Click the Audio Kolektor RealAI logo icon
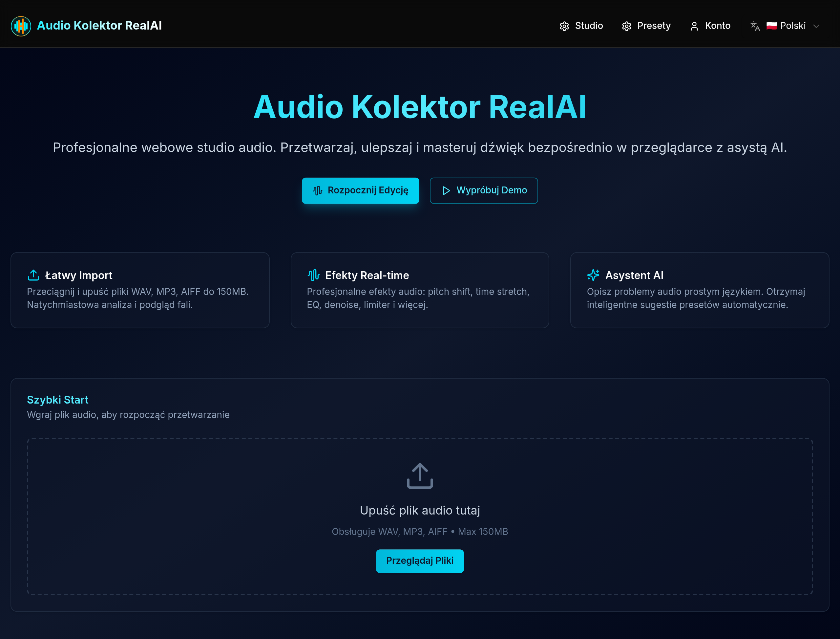Viewport: 840px width, 639px height. pos(21,26)
